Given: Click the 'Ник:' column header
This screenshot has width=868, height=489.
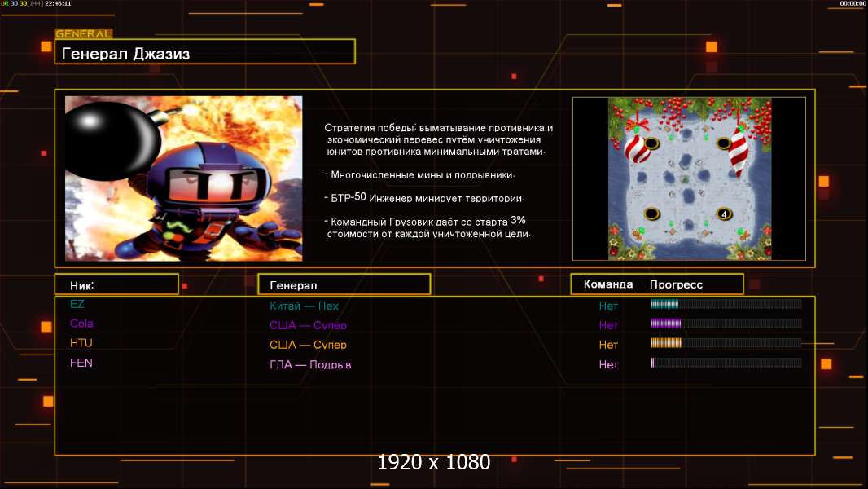Looking at the screenshot, I should [x=116, y=284].
